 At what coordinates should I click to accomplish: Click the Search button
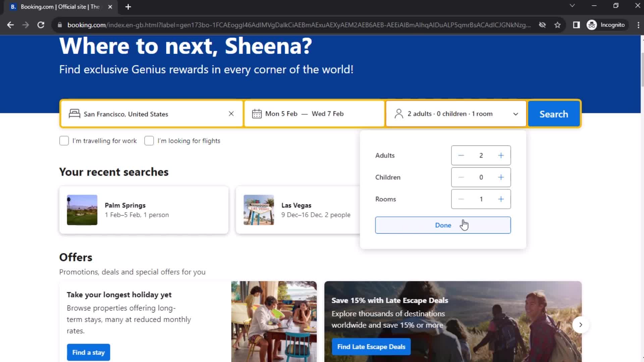tap(554, 114)
